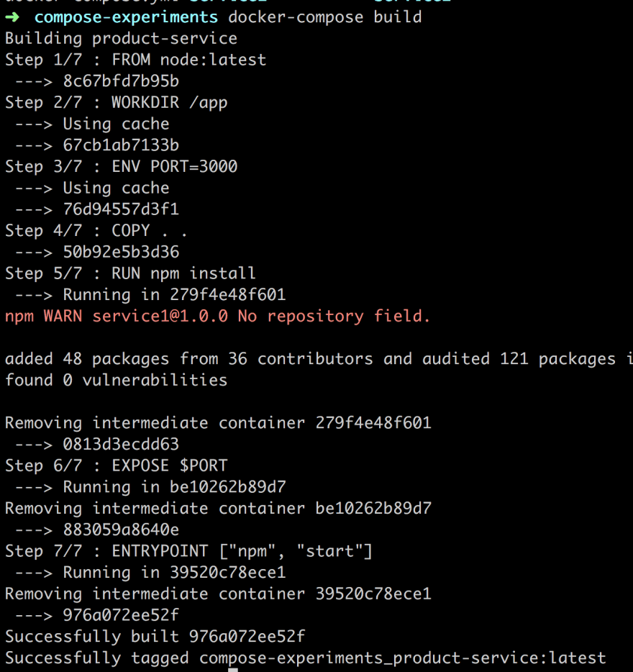
Task: Click the terminal cursor at the bottom
Action: 232,670
